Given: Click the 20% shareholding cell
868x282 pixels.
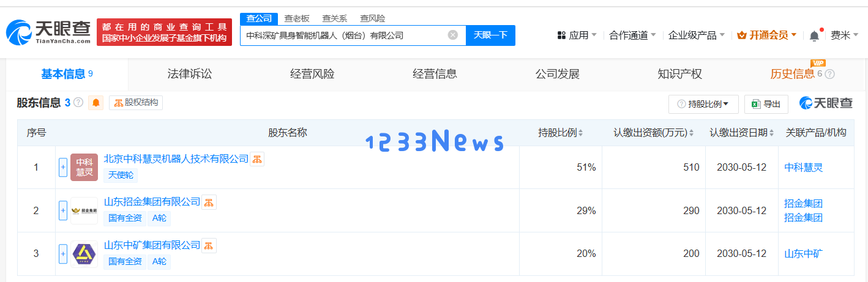Looking at the screenshot, I should (x=560, y=253).
